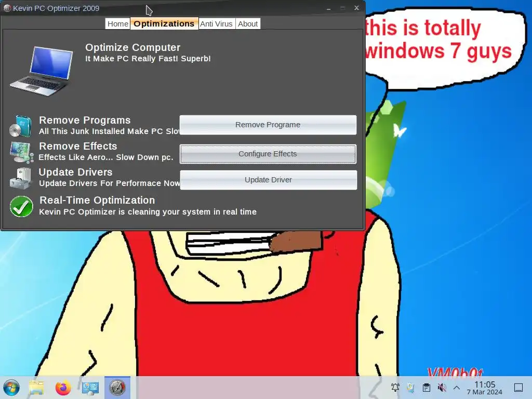The image size is (532, 399).
Task: Click the tray icon right of the bell
Action: tap(411, 388)
